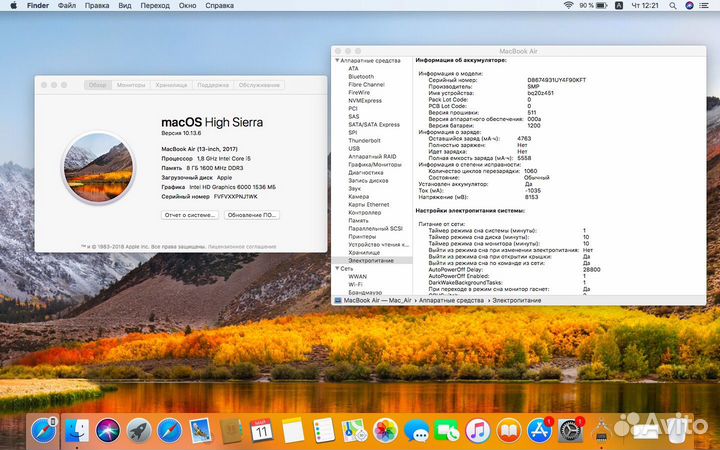The image size is (720, 450).
Task: Click serial number FVFVXXPNJ1WK text
Action: (x=236, y=197)
